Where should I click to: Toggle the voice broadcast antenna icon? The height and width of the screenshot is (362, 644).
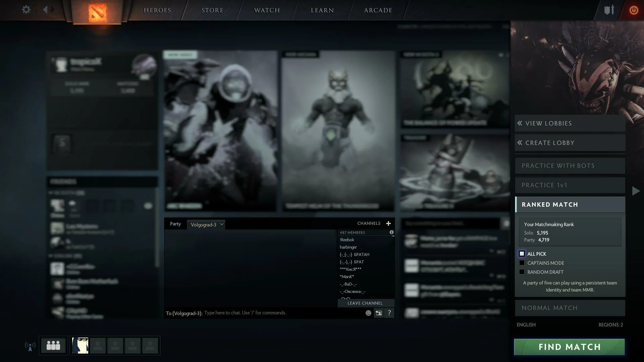click(x=30, y=346)
